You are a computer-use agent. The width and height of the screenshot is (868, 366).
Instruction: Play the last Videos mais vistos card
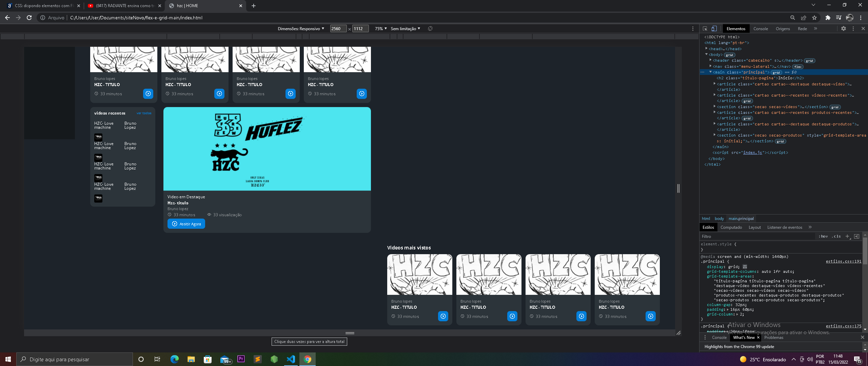[651, 316]
